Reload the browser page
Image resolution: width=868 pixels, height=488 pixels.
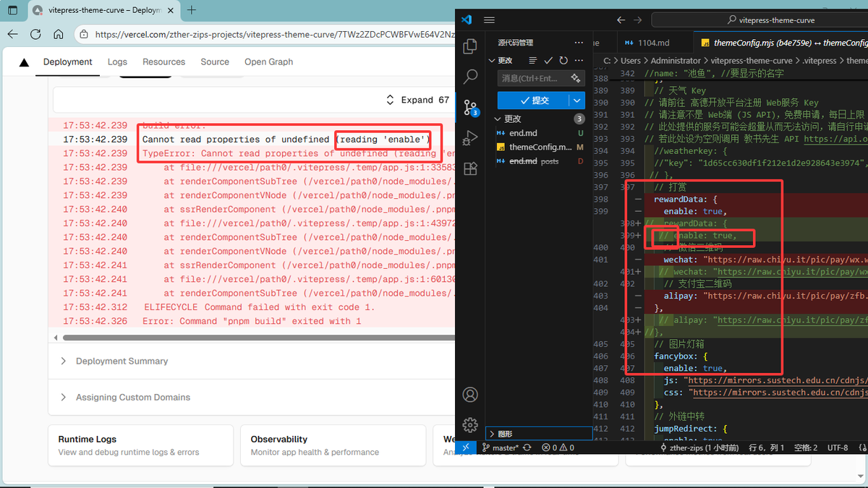pos(35,34)
